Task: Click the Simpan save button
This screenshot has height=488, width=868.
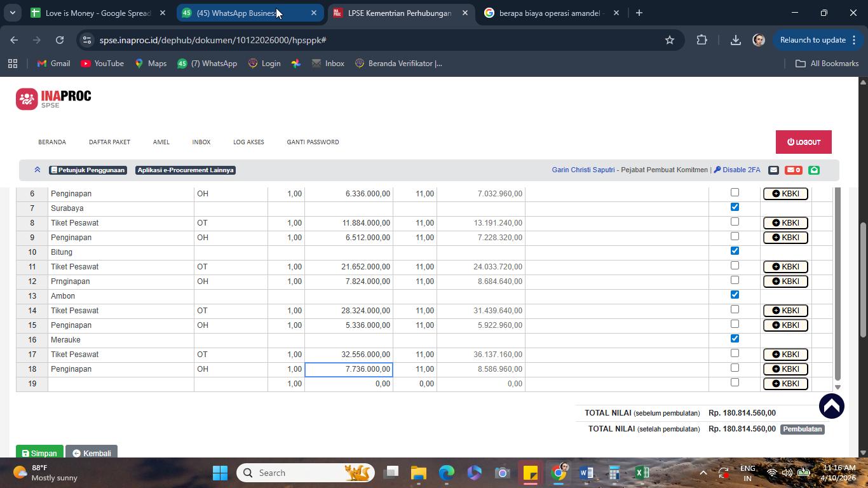Action: [x=39, y=452]
